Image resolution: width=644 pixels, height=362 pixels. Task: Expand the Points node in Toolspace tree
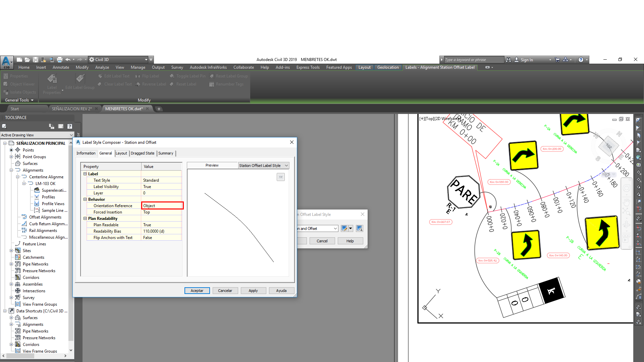pos(11,150)
